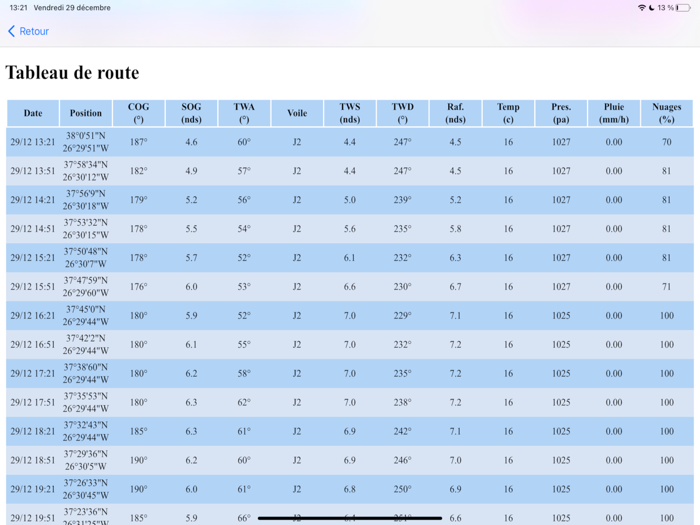
Task: Click the TWD (°) column header
Action: point(402,113)
